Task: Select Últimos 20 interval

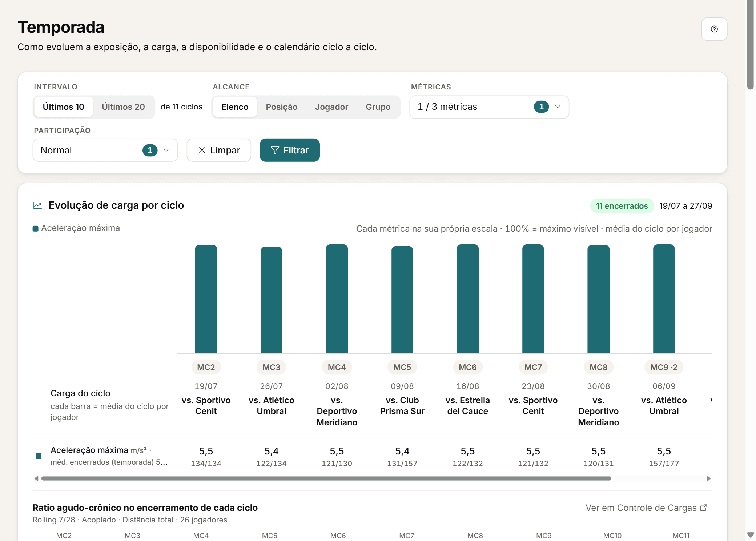Action: click(x=123, y=107)
